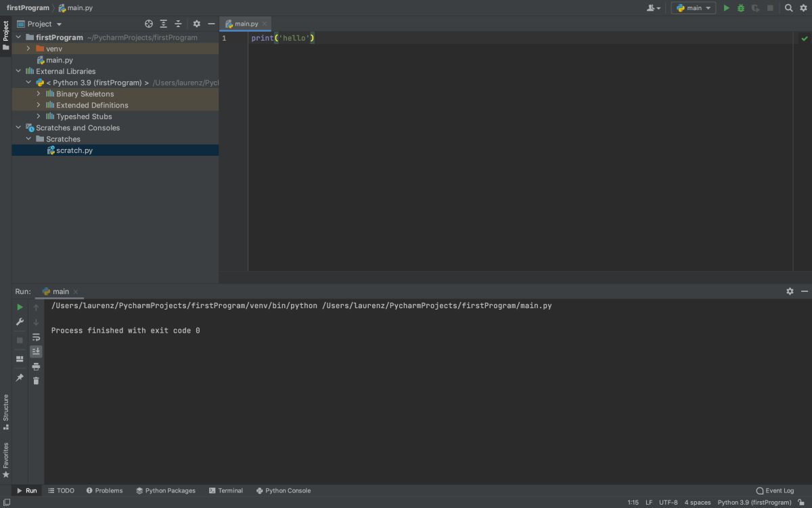Close the main.py editor tab

pos(265,24)
